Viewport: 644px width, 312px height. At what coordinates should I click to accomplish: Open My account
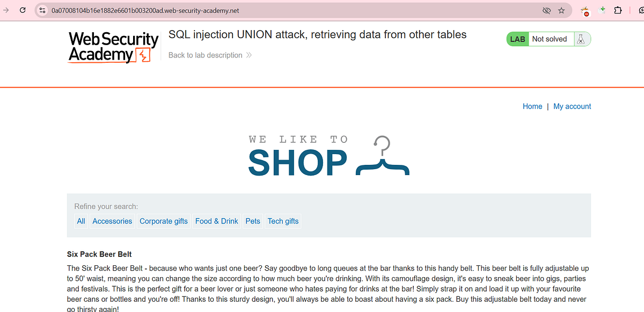click(x=572, y=106)
